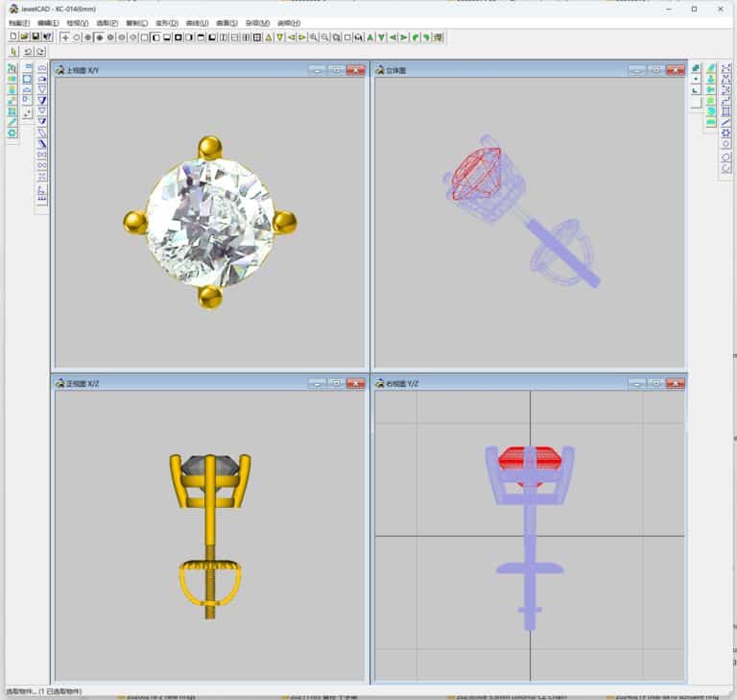The image size is (737, 700).
Task: Click the blue square outline icon, left toolbar
Action: (x=27, y=79)
